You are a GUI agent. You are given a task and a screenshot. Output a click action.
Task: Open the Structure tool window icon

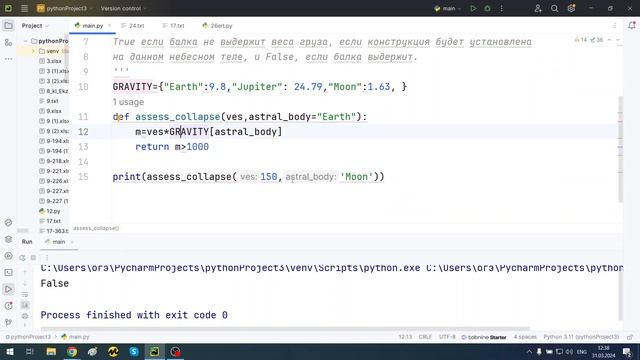coord(8,42)
